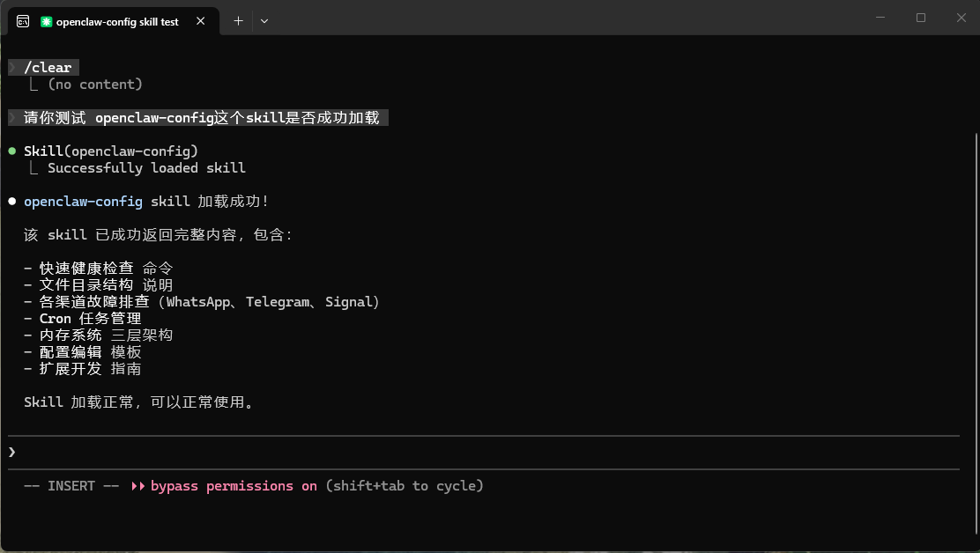Open the tab list dropdown chevron

point(264,20)
